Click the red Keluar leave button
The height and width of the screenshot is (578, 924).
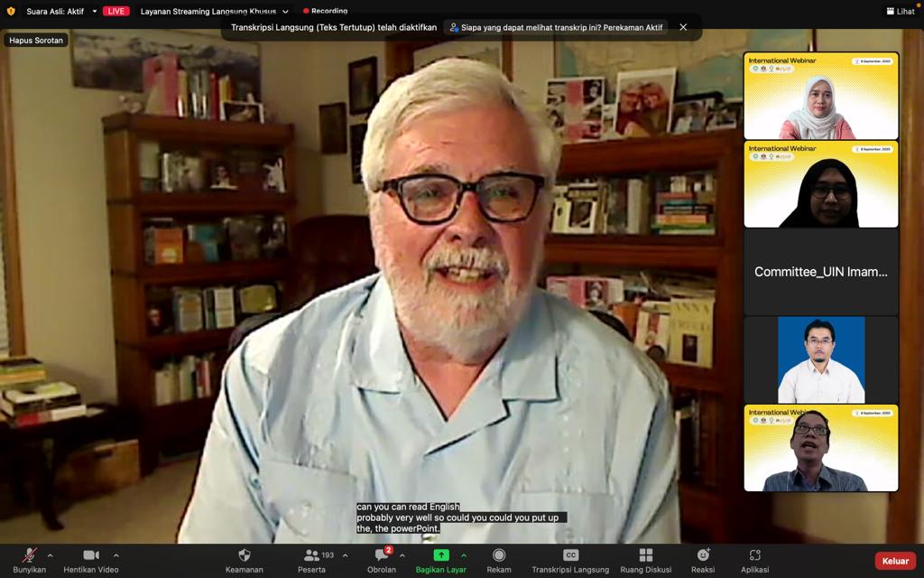coord(895,561)
